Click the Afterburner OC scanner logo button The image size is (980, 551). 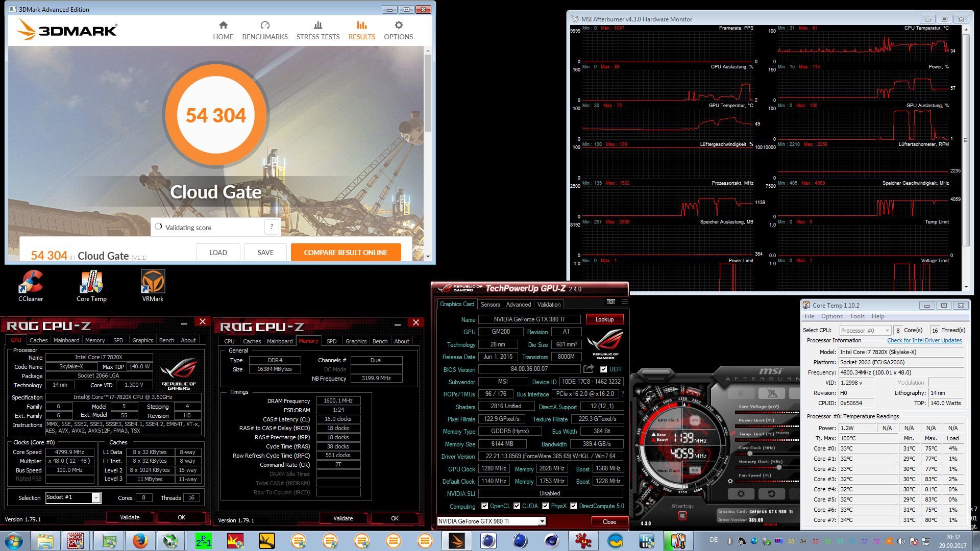point(772,393)
